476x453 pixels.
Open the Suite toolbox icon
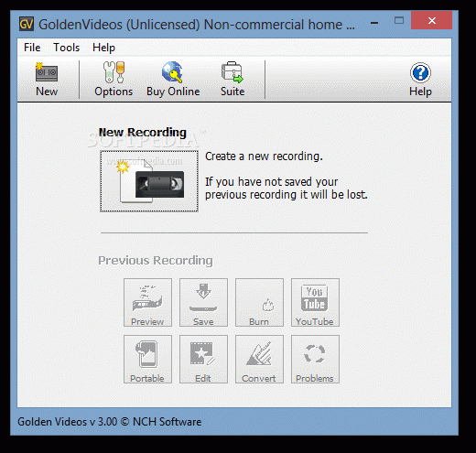[233, 72]
